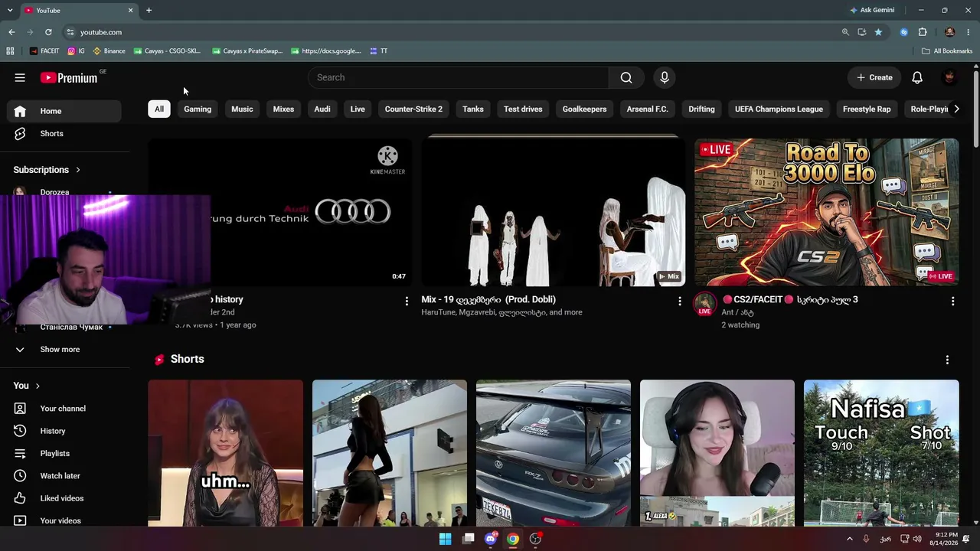Expand the You section chevron
The width and height of the screenshot is (980, 551).
[38, 386]
